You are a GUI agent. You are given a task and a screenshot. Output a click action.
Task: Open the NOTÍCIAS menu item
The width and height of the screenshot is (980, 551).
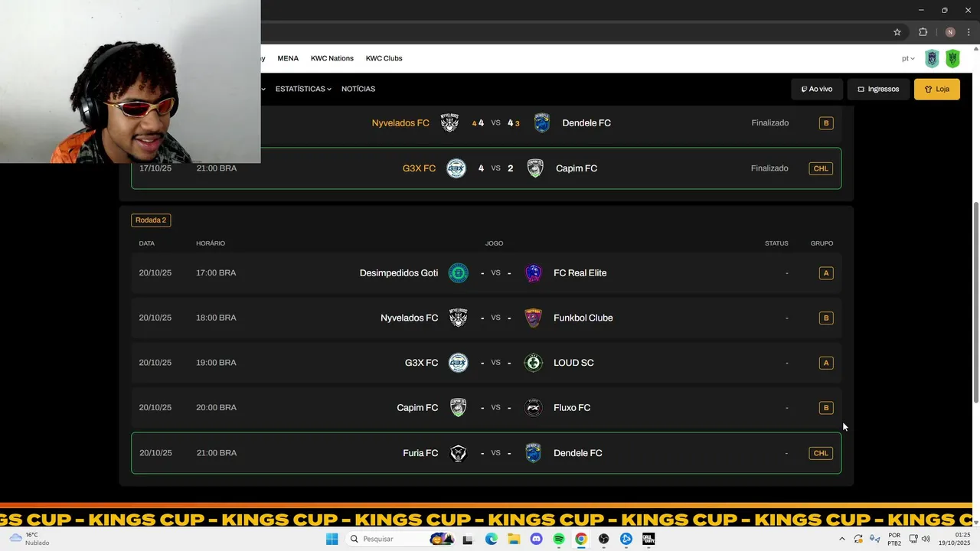click(358, 89)
